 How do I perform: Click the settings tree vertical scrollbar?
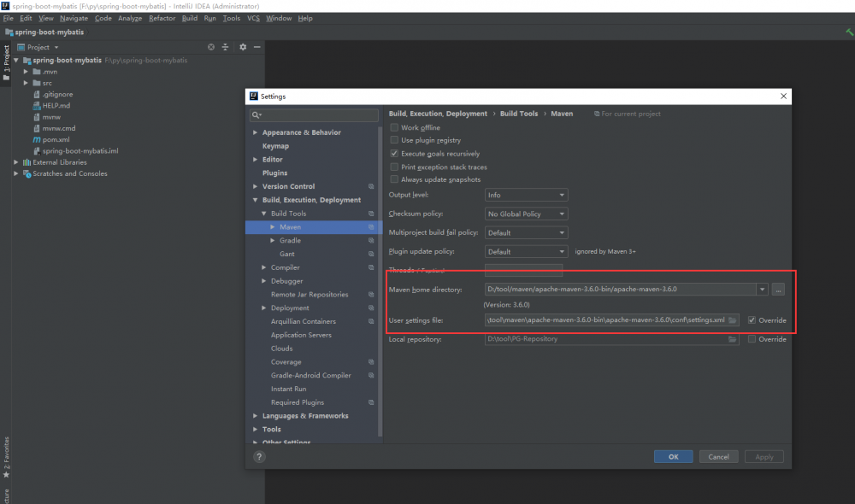[x=380, y=280]
